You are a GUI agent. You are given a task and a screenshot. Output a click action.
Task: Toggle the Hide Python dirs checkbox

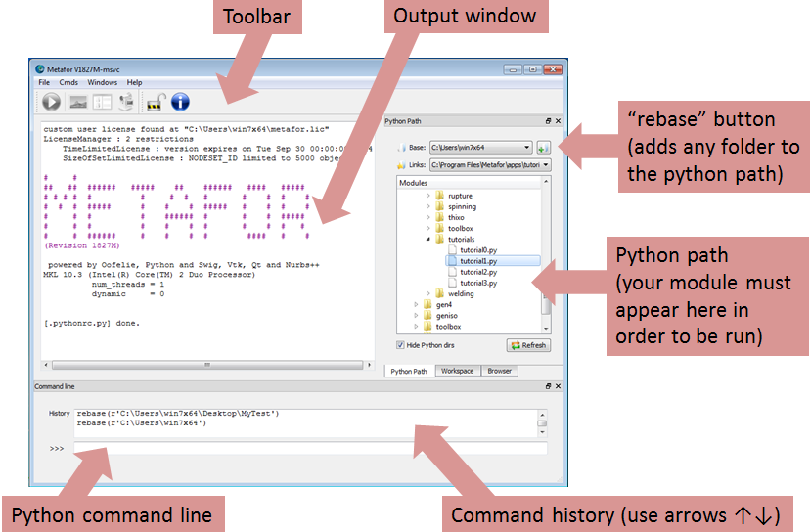[400, 345]
